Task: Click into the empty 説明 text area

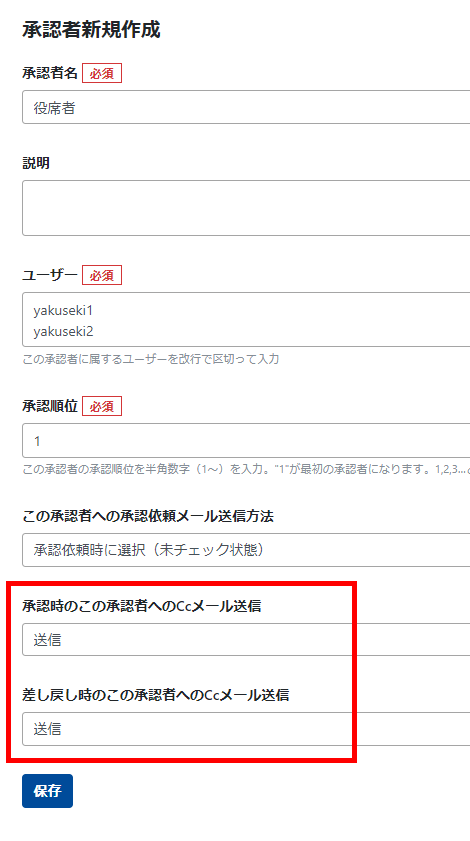Action: pos(246,208)
